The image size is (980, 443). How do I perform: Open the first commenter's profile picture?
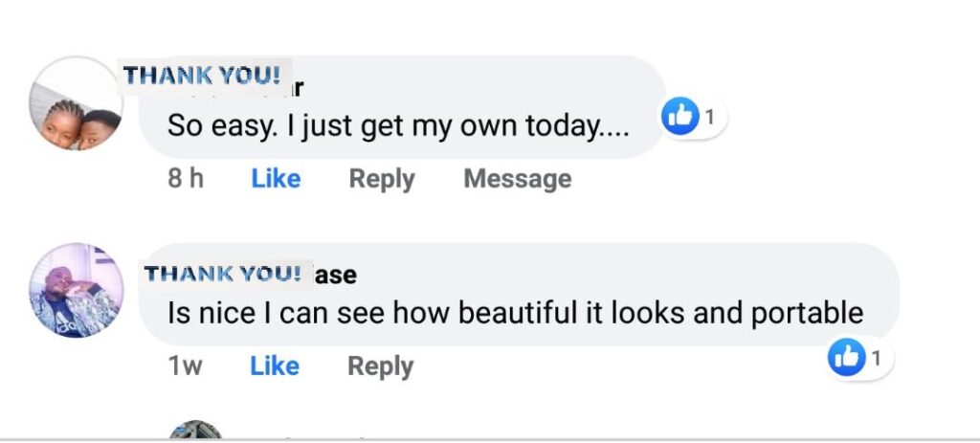77,103
